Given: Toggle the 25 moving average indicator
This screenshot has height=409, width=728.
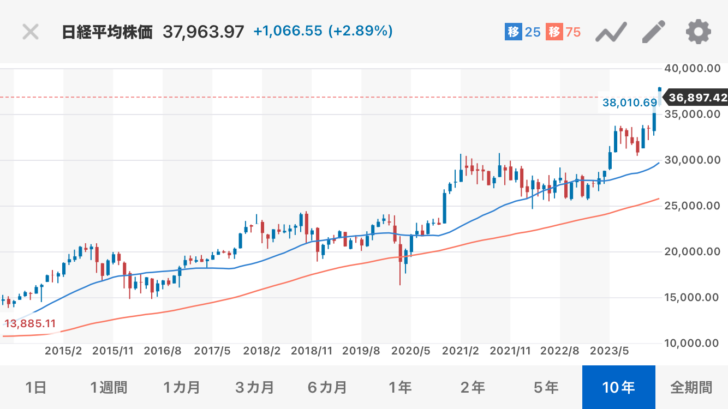Looking at the screenshot, I should pyautogui.click(x=522, y=32).
